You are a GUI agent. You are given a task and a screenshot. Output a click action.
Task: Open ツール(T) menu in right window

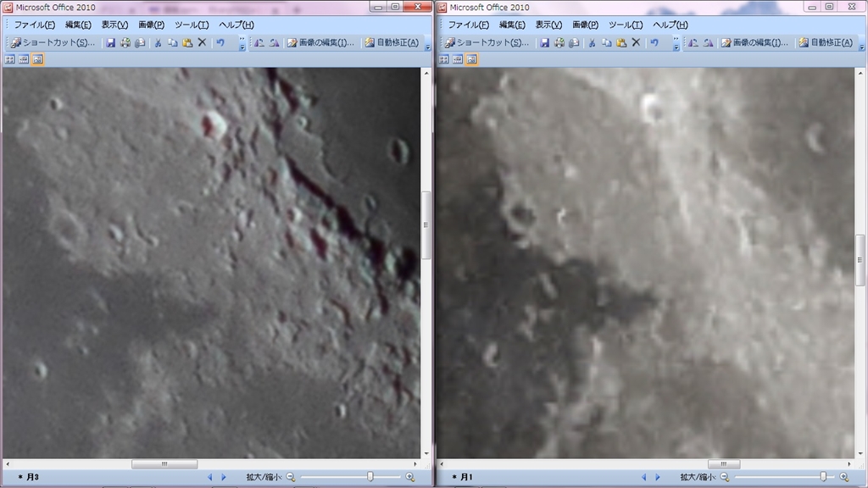(626, 25)
